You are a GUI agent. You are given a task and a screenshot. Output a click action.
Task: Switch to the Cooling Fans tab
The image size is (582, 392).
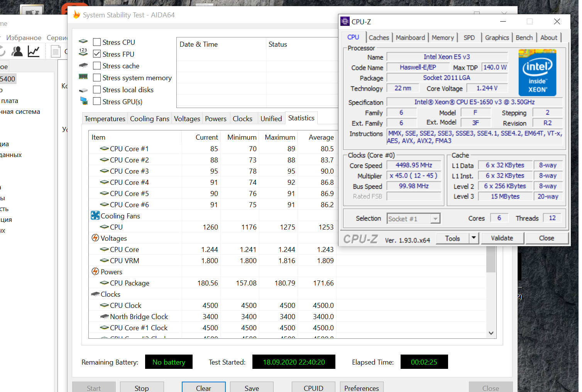[150, 119]
